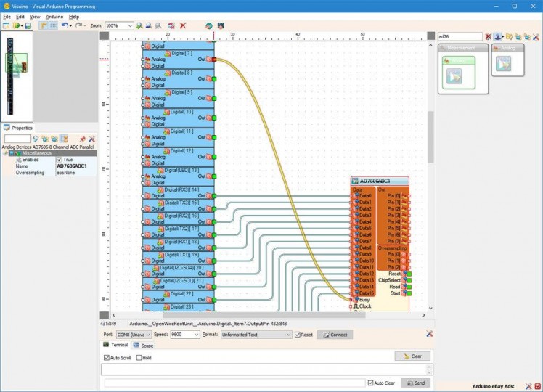Click the clear search icon beside ad76 field
Image resolution: width=543 pixels, height=392 pixels.
click(x=489, y=36)
